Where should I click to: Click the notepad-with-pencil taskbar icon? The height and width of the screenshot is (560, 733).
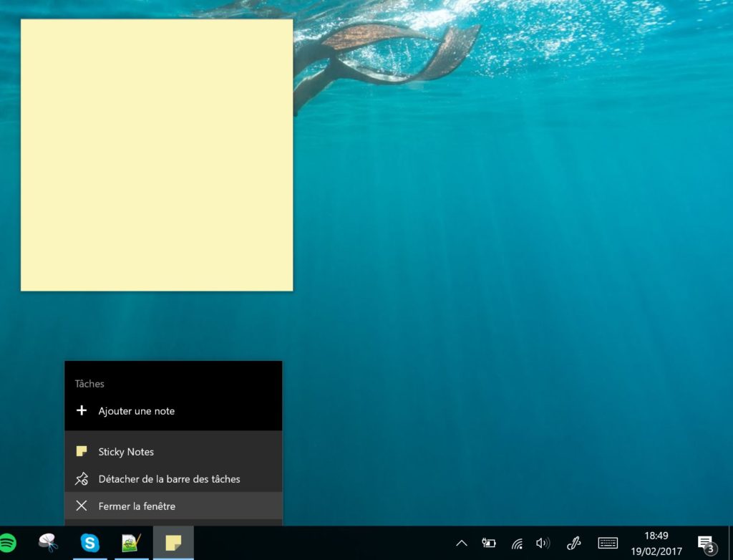coord(131,543)
